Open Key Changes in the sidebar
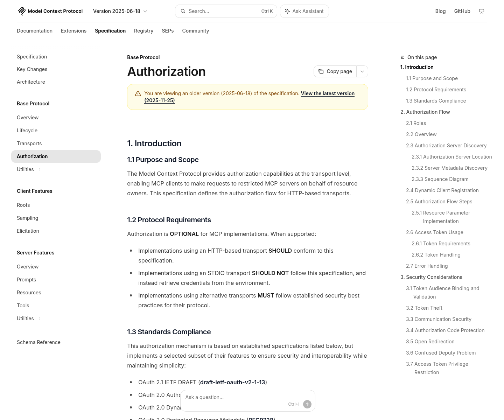 tap(32, 69)
